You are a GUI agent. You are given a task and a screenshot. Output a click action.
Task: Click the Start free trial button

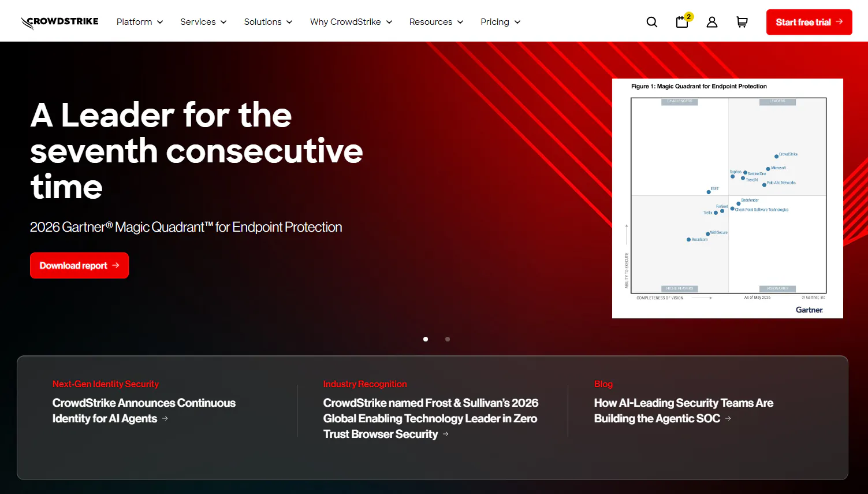[x=809, y=22]
